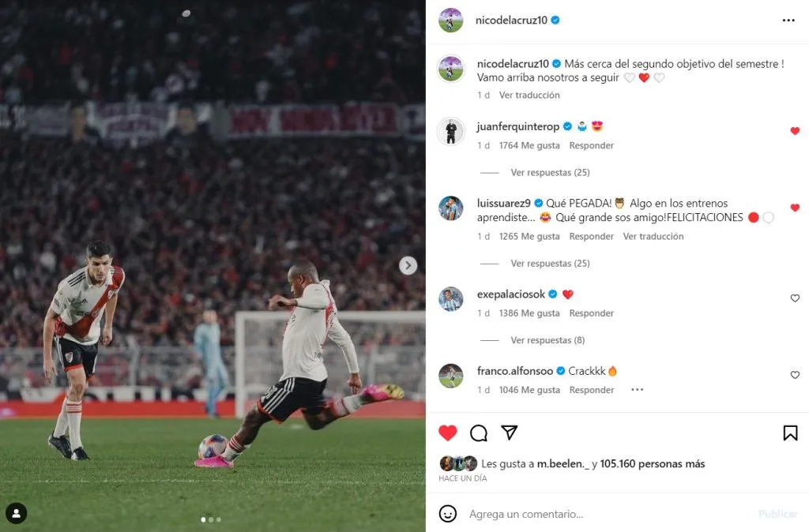Image resolution: width=809 pixels, height=532 pixels.
Task: Save post with the bookmark icon
Action: [790, 433]
